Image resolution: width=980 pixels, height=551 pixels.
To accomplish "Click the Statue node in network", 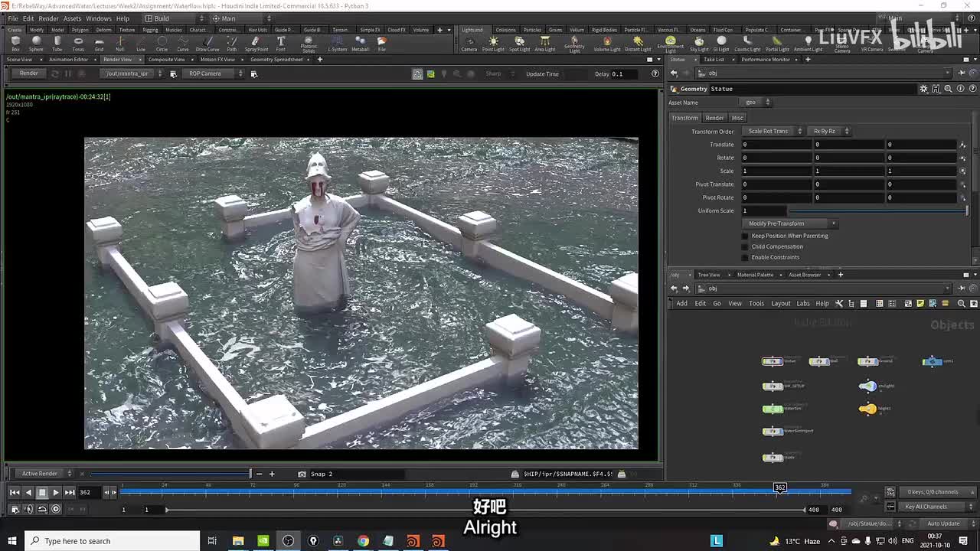I will (x=773, y=361).
